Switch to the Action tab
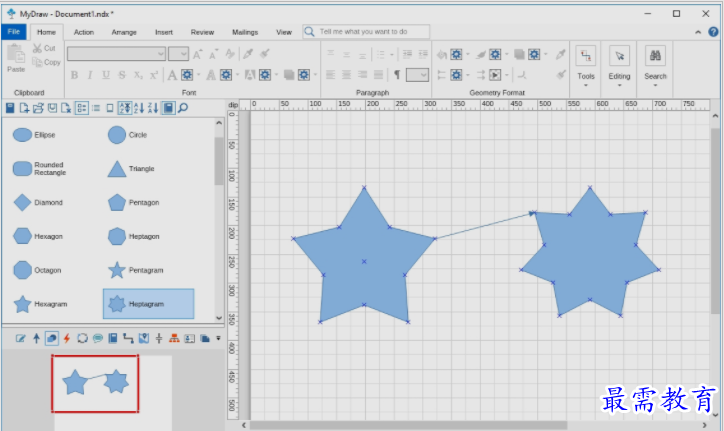The image size is (724, 431). pos(84,32)
